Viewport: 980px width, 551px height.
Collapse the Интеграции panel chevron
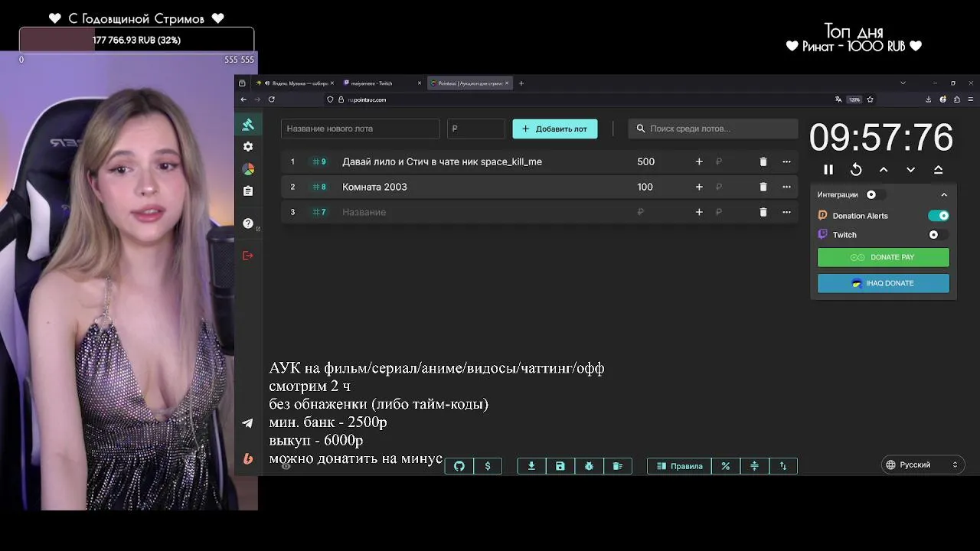pyautogui.click(x=944, y=194)
